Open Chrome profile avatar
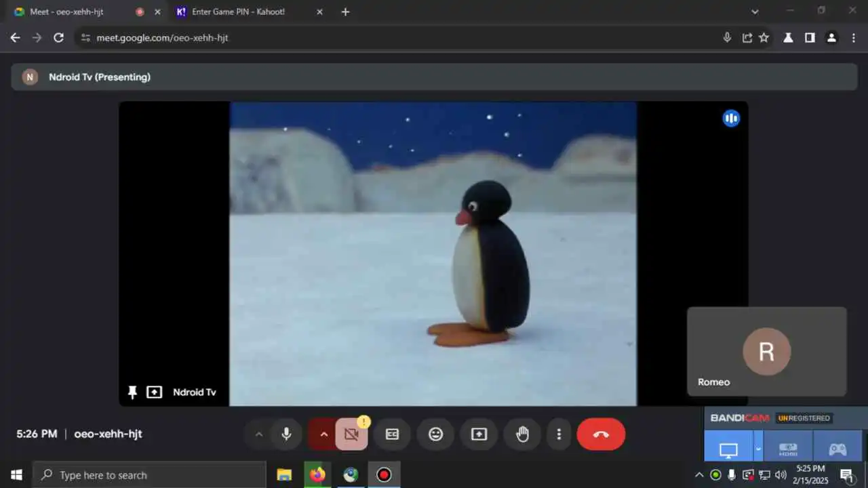This screenshot has height=488, width=868. pos(831,38)
